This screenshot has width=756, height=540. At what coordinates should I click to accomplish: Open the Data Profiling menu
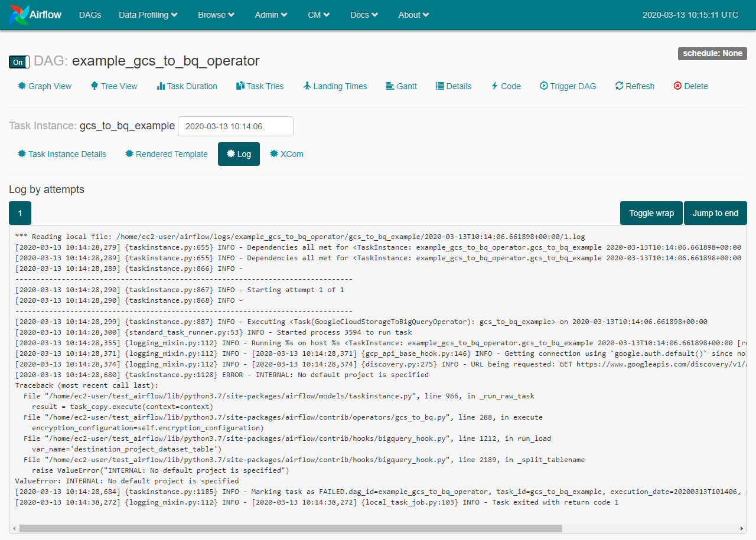point(147,15)
